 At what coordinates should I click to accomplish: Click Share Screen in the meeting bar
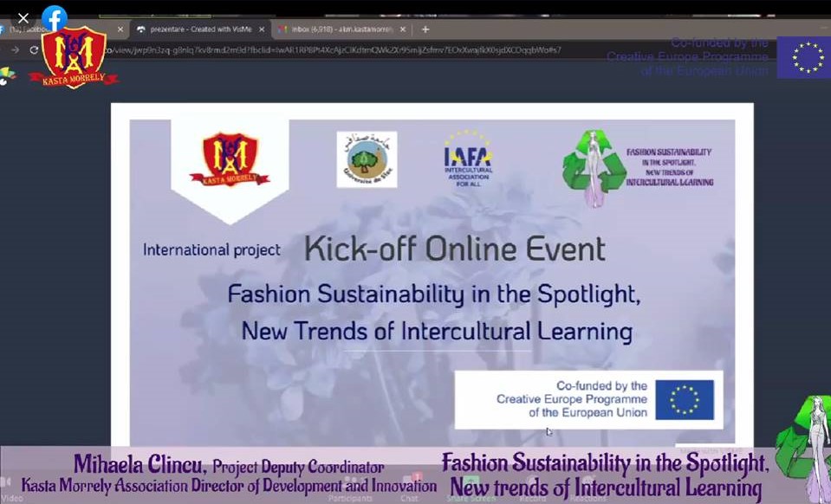click(x=471, y=490)
